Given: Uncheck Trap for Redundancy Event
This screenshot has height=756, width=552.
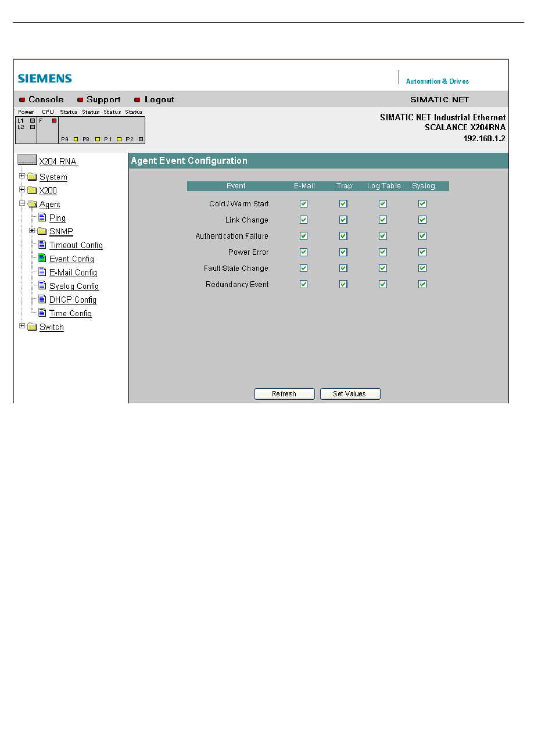Looking at the screenshot, I should 343,284.
